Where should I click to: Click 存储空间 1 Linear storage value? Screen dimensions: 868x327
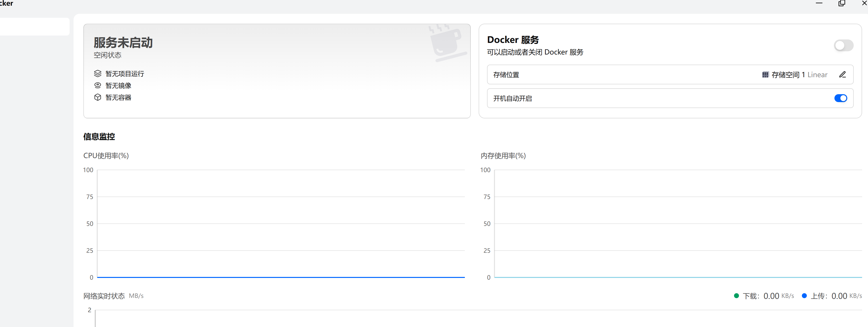(x=799, y=75)
